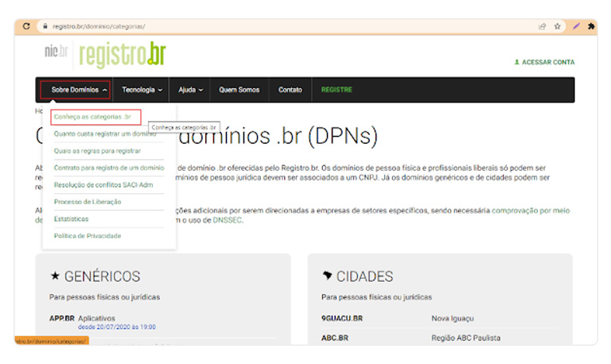Select Quais as regras para registrar
This screenshot has width=611, height=364.
coord(97,151)
